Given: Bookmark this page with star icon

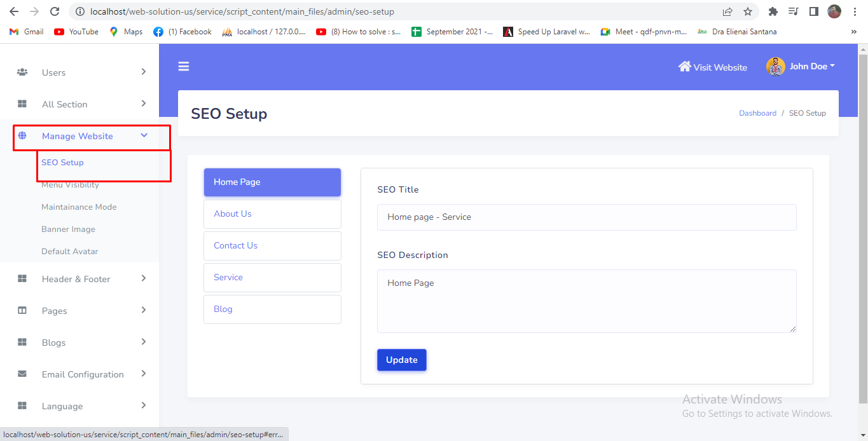Looking at the screenshot, I should 747,11.
